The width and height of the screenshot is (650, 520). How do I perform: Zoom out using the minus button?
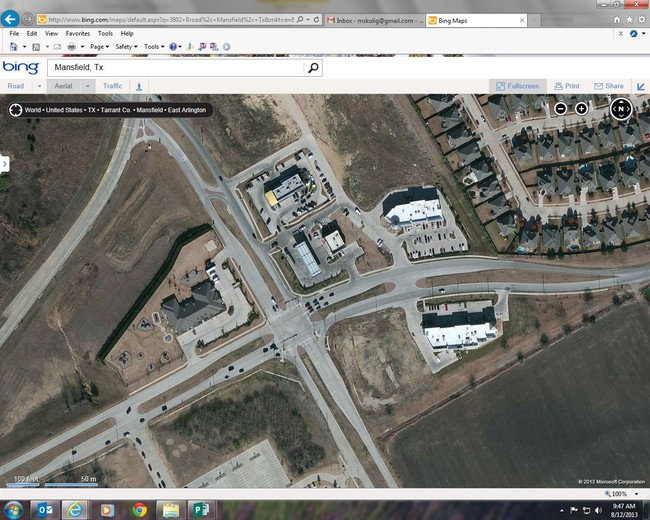coord(561,108)
